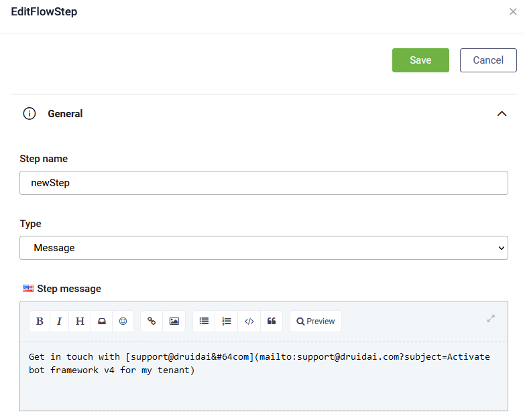The width and height of the screenshot is (523, 420).
Task: Toggle the markdown Preview mode
Action: pyautogui.click(x=316, y=321)
